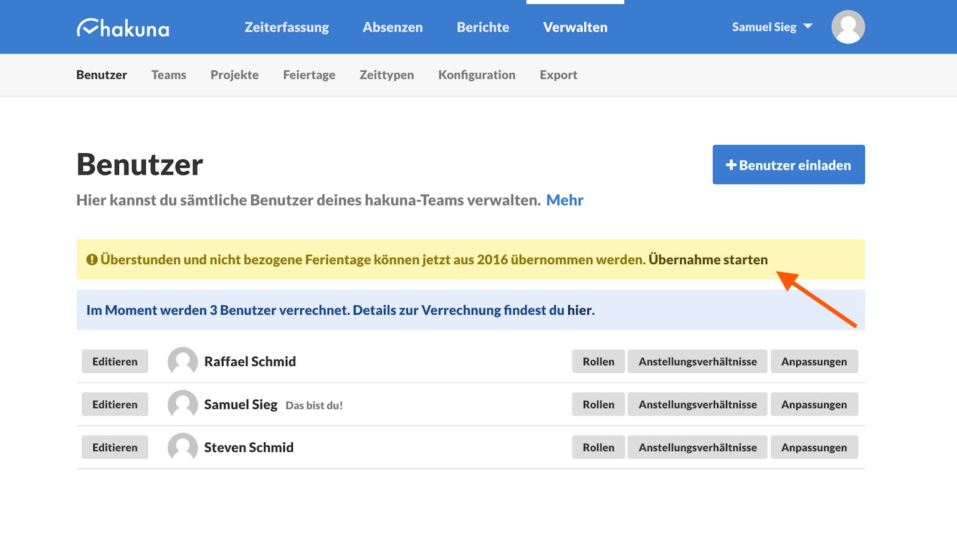Open the Projekte sub-tab
The height and width of the screenshot is (560, 957).
(x=234, y=75)
